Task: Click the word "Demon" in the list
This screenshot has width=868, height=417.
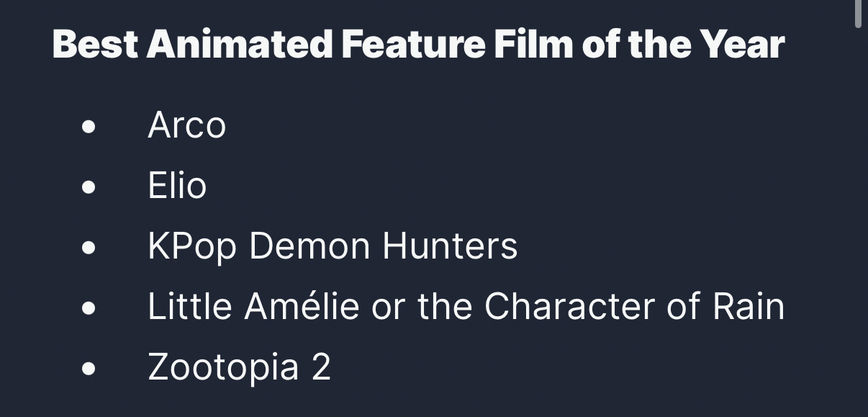Action: pyautogui.click(x=310, y=246)
